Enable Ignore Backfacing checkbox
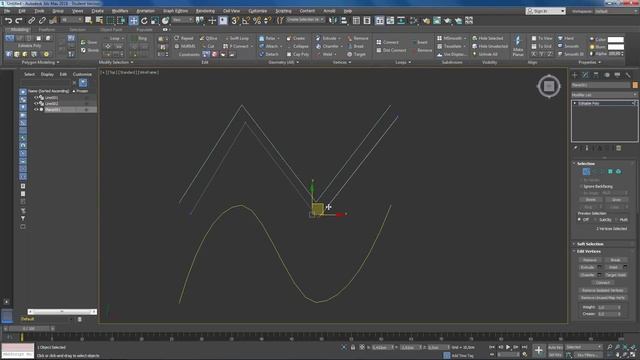The image size is (640, 360). point(581,187)
